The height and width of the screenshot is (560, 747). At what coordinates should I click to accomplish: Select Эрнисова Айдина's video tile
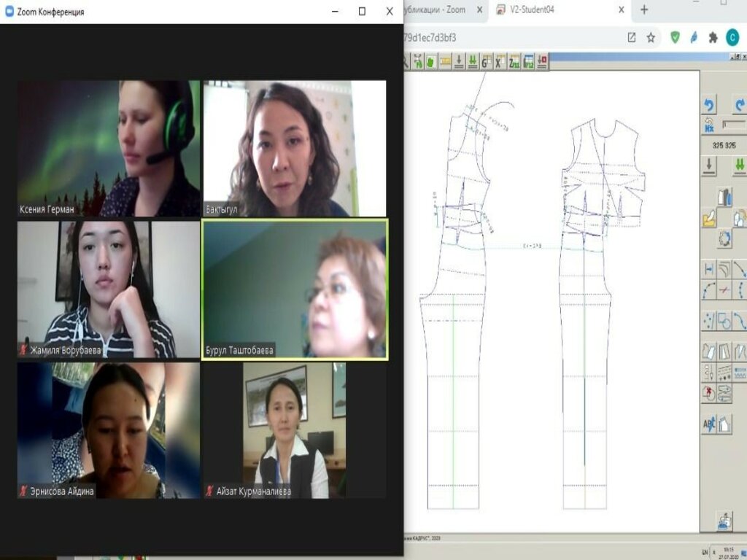click(109, 430)
